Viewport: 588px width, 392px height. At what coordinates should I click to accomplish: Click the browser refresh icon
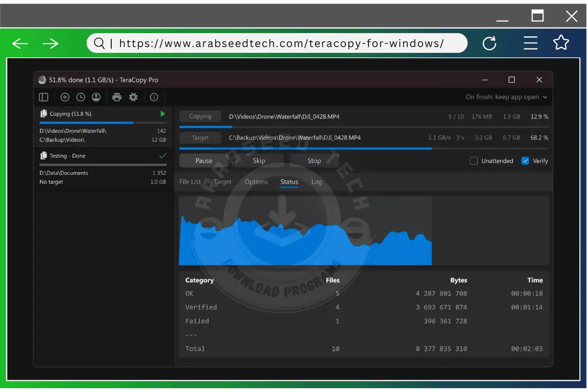pos(489,43)
